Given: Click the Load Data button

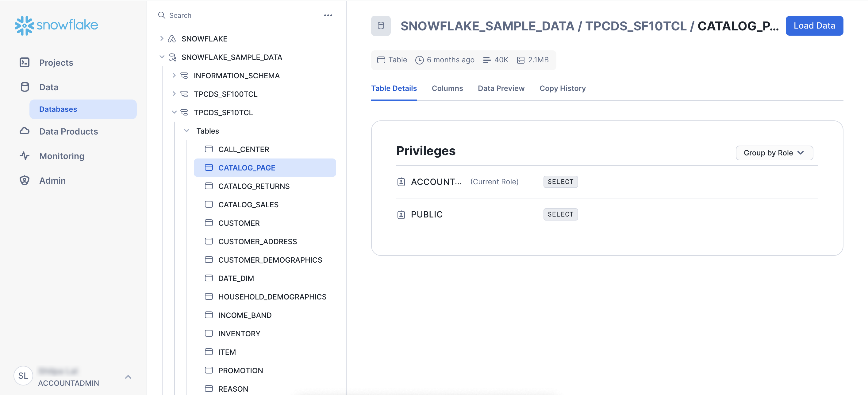Looking at the screenshot, I should click(x=814, y=25).
